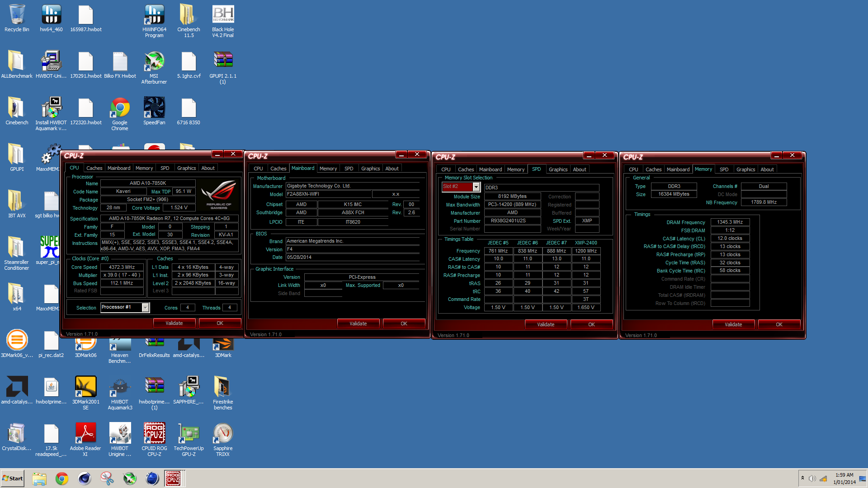Open Processor #1 selection dropdown
This screenshot has width=868, height=488.
click(x=145, y=307)
